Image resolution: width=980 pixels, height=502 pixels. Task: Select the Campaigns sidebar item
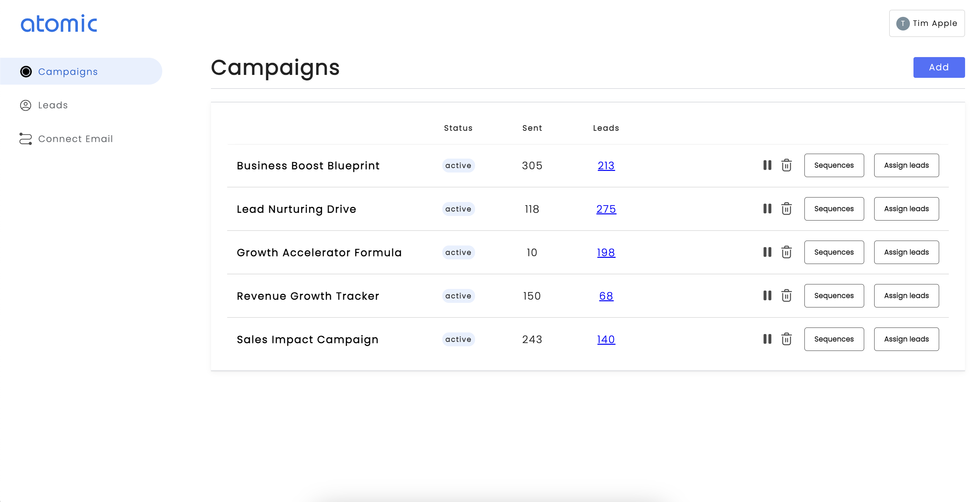(x=68, y=71)
